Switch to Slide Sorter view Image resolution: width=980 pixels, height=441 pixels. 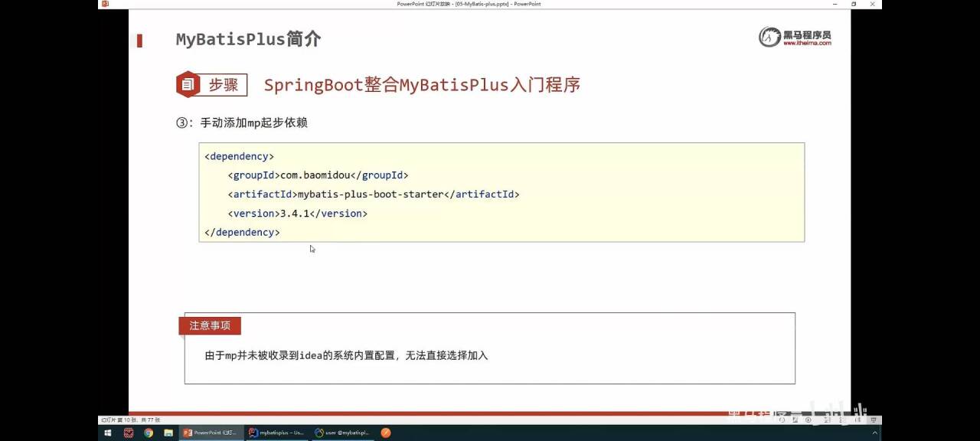[x=842, y=420]
